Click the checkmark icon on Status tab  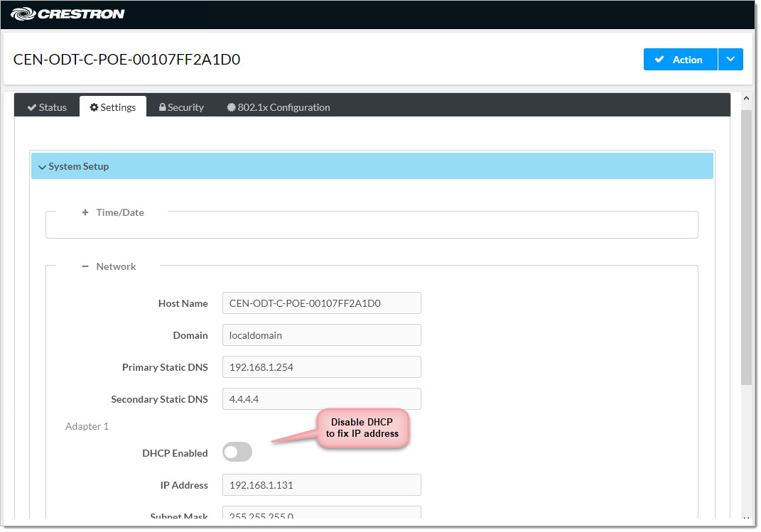coord(31,108)
